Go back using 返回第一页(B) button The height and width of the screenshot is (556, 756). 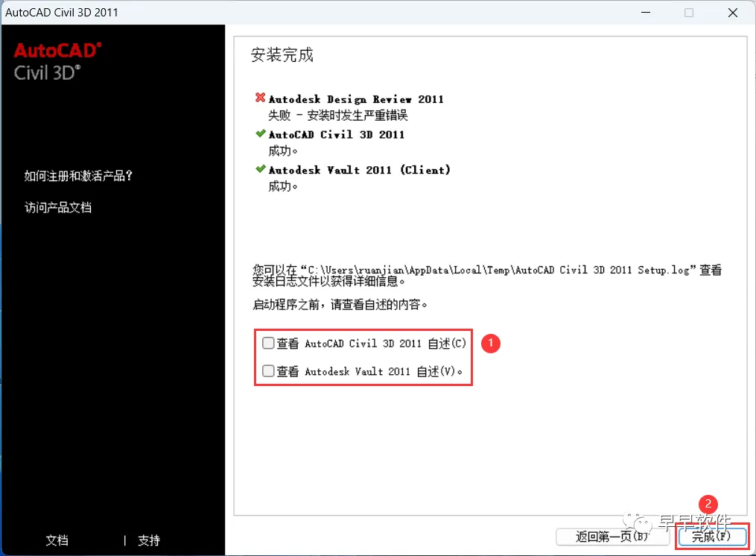(612, 536)
